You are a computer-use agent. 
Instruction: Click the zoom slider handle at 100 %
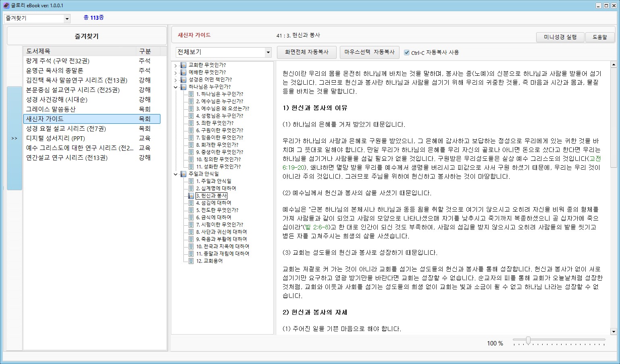[528, 341]
